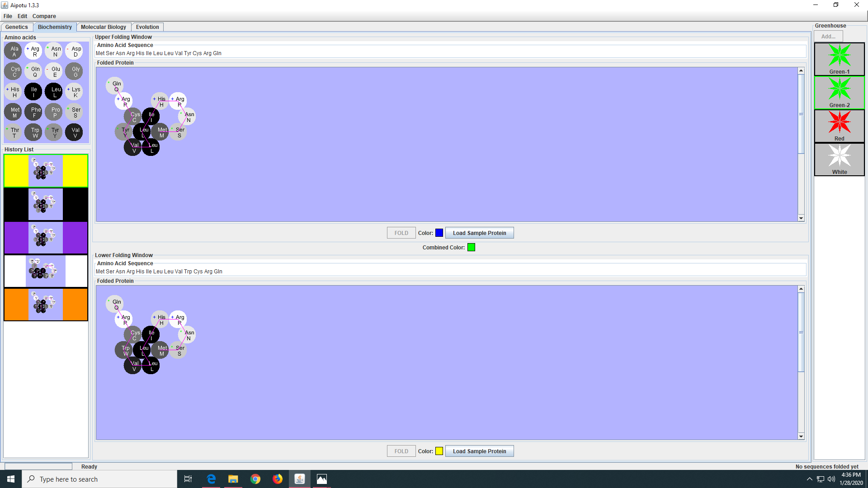Image resolution: width=868 pixels, height=488 pixels.
Task: Click the green Combined Color swatch
Action: pos(471,248)
